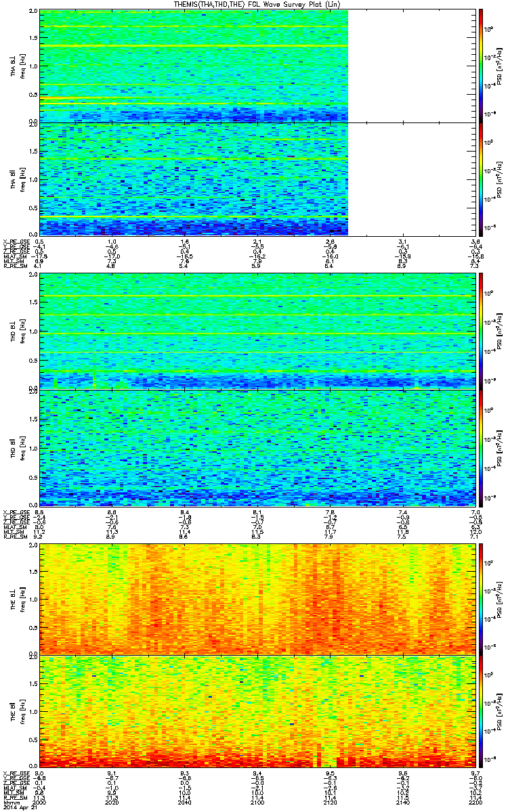Click the THE B-parallel spectrogram panel
Image resolution: width=508 pixels, height=812 pixels.
(256, 711)
